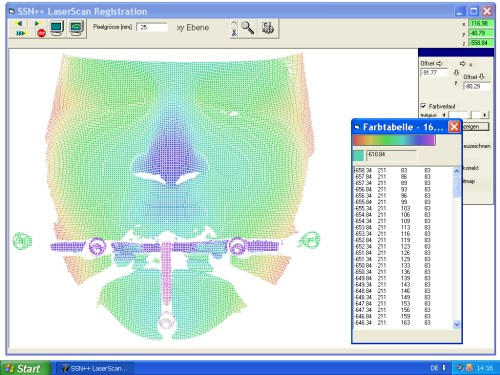
Task: Open the Windows Start button
Action: [x=25, y=368]
